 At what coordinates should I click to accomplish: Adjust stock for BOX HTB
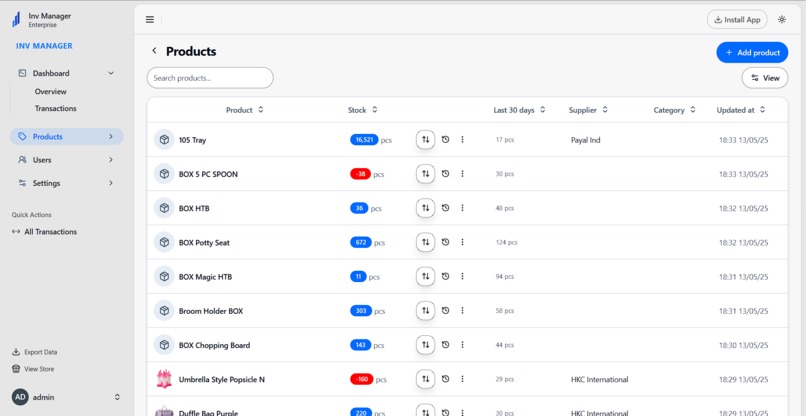(x=426, y=208)
